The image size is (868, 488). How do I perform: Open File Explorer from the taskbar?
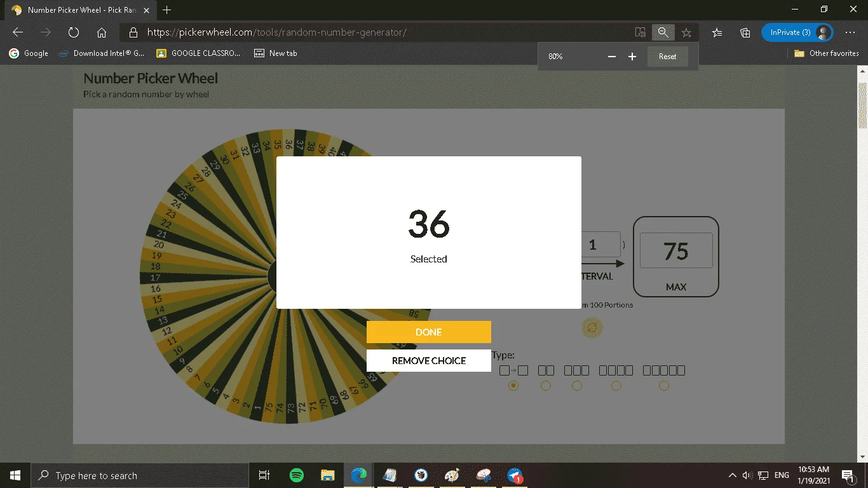[x=327, y=475]
